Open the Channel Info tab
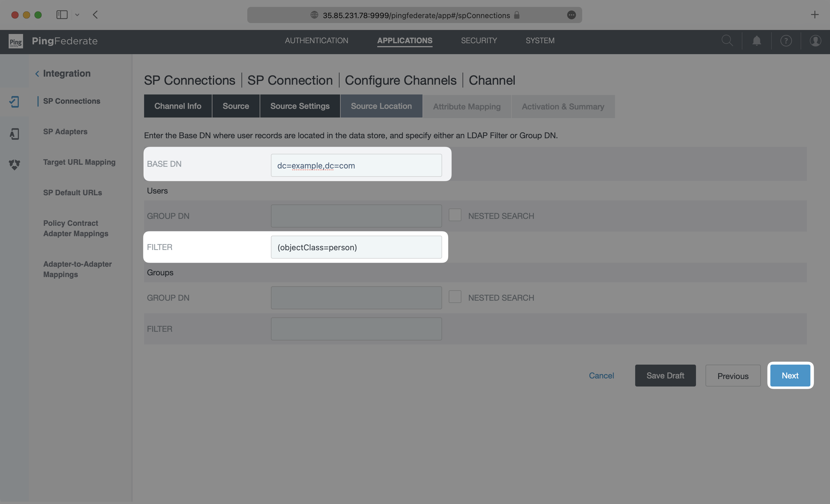 point(178,106)
